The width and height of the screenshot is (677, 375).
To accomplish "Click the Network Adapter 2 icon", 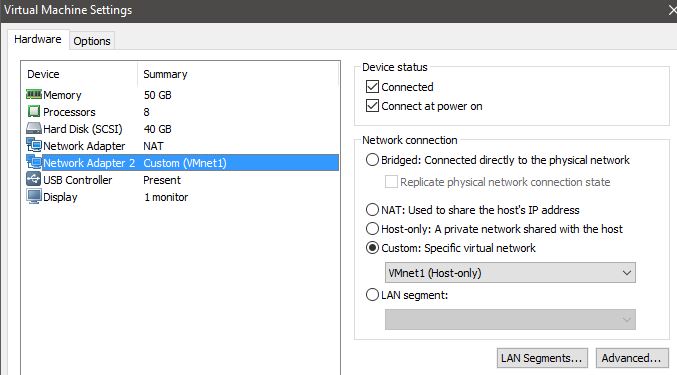I will point(34,162).
